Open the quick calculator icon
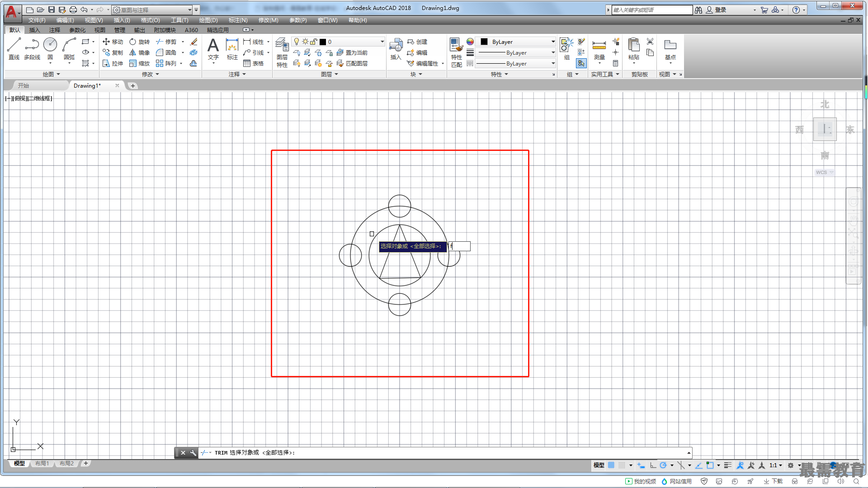 616,63
